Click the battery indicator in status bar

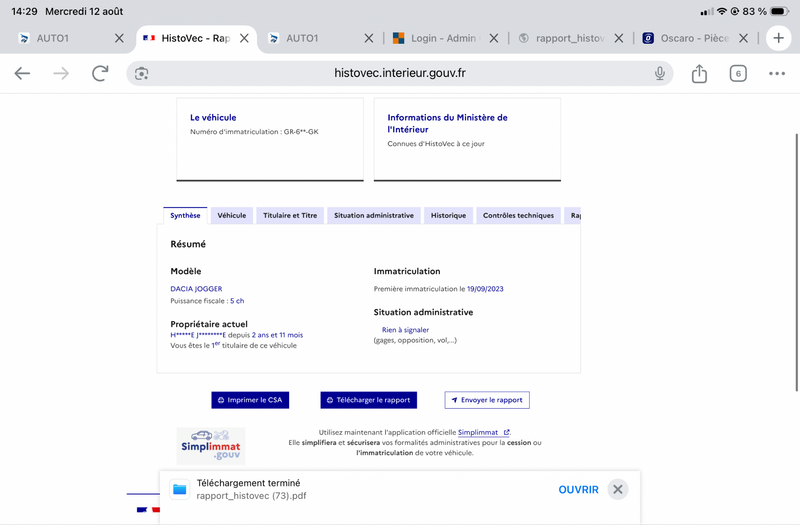pos(780,11)
